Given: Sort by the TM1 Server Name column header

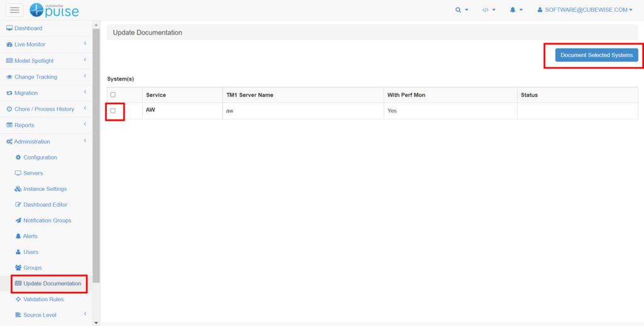Looking at the screenshot, I should [x=250, y=95].
